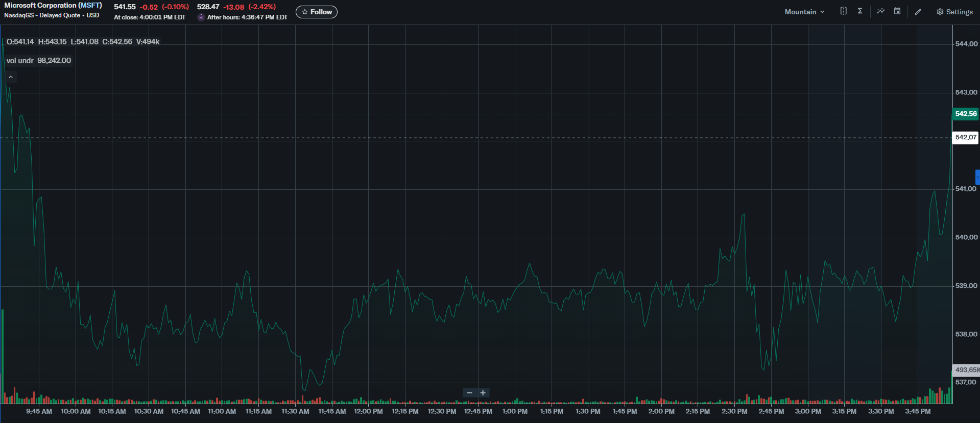The height and width of the screenshot is (423, 980).
Task: Click the 540.00 price axis label
Action: pyautogui.click(x=966, y=237)
